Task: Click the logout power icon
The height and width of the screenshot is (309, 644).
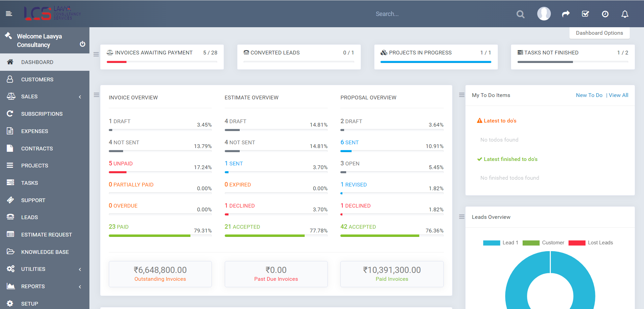Action: (82, 44)
